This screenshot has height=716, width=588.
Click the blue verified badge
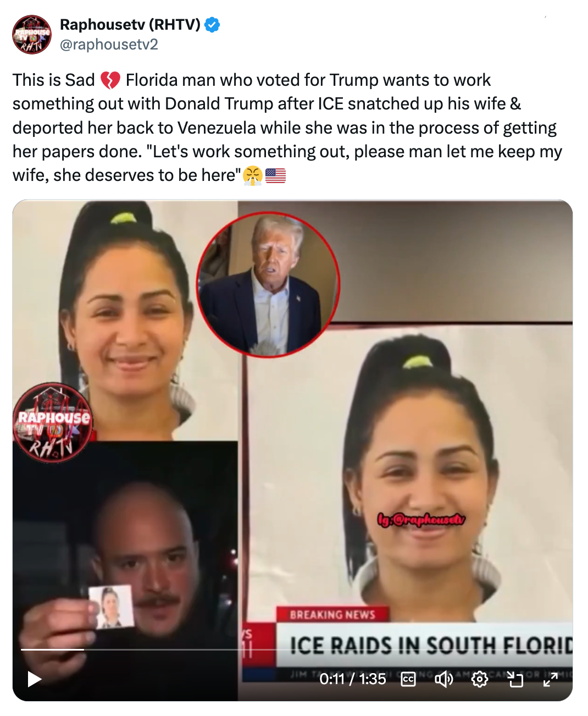point(212,24)
